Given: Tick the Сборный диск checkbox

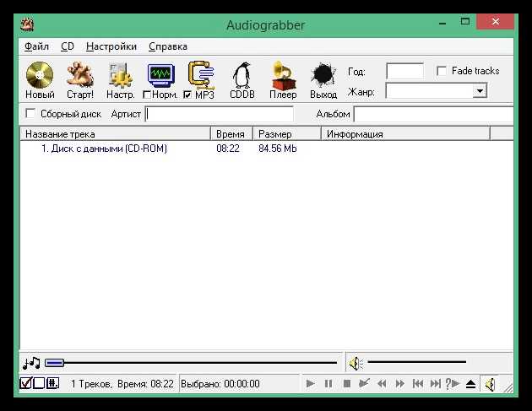Looking at the screenshot, I should click(x=30, y=113).
